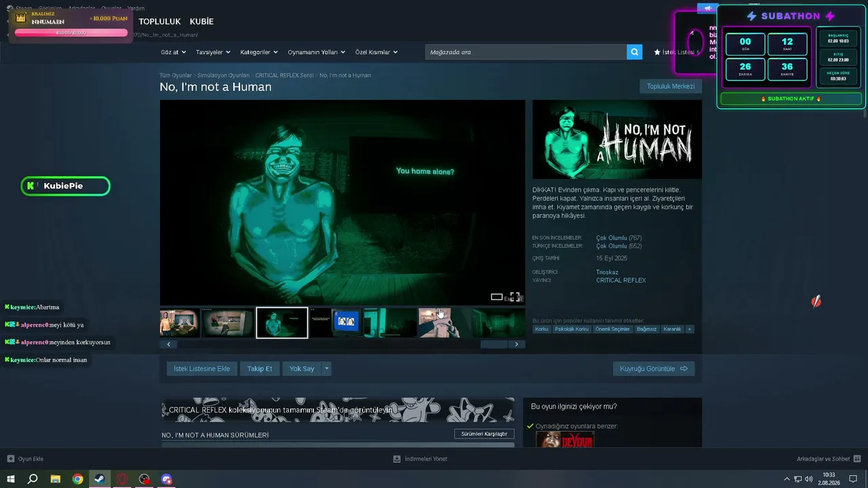Image resolution: width=868 pixels, height=488 pixels.
Task: Open recent reviews Çok Olumlu (767)
Action: coord(618,238)
